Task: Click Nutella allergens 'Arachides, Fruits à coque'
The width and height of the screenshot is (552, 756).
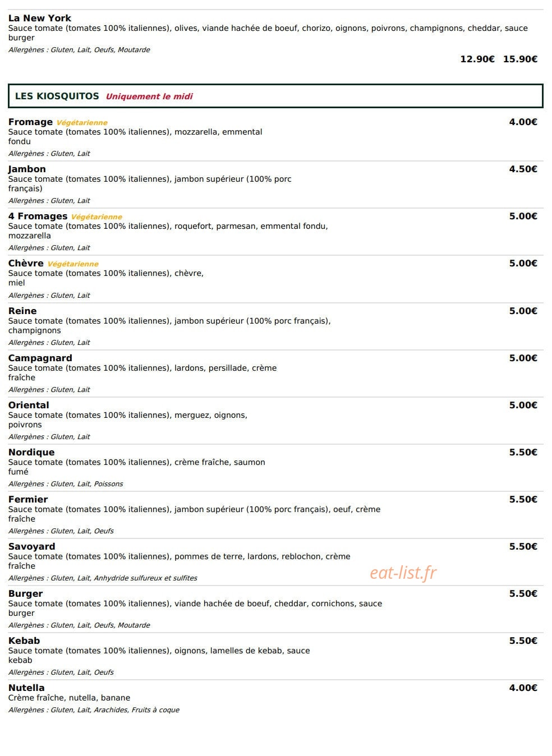Action: [x=94, y=709]
